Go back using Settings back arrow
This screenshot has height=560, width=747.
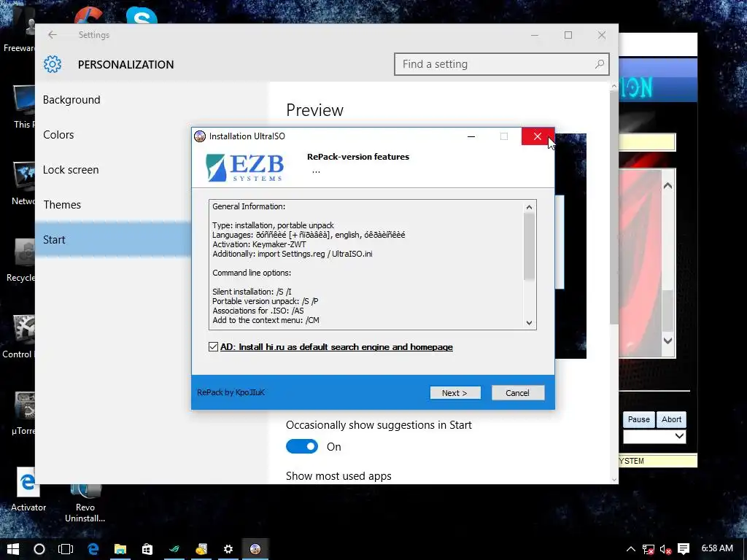point(53,35)
